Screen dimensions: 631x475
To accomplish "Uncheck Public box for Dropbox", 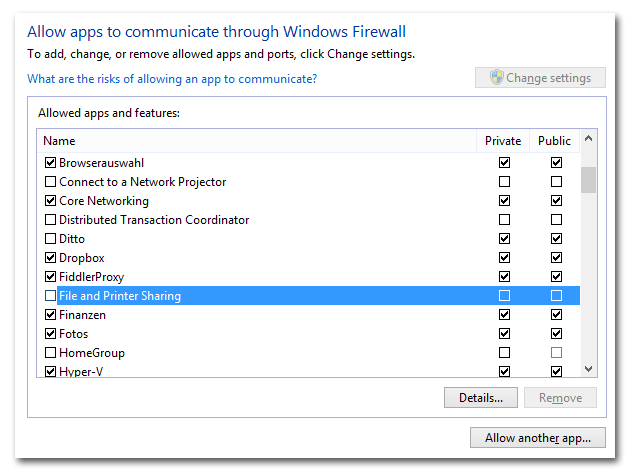I will 556,258.
